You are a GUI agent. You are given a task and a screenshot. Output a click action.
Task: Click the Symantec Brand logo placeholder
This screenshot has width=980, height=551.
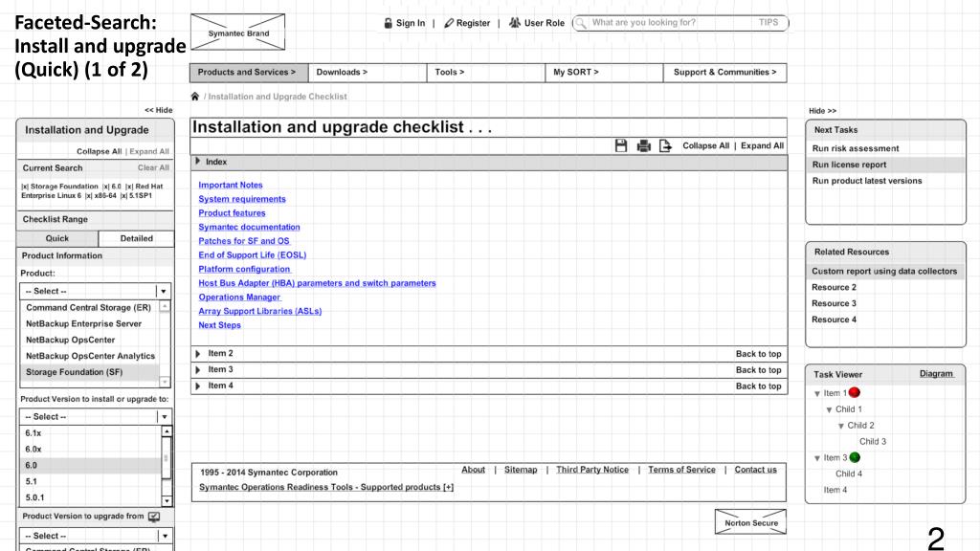pyautogui.click(x=237, y=33)
